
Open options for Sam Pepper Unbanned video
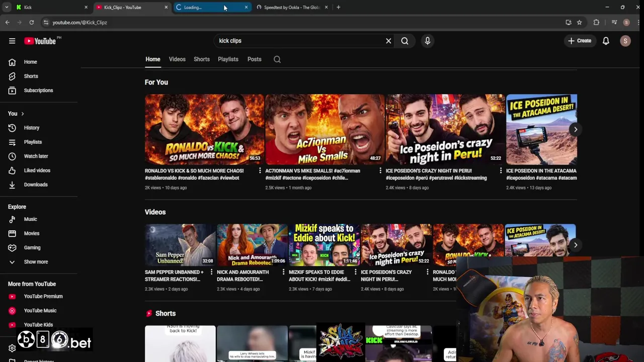211,272
